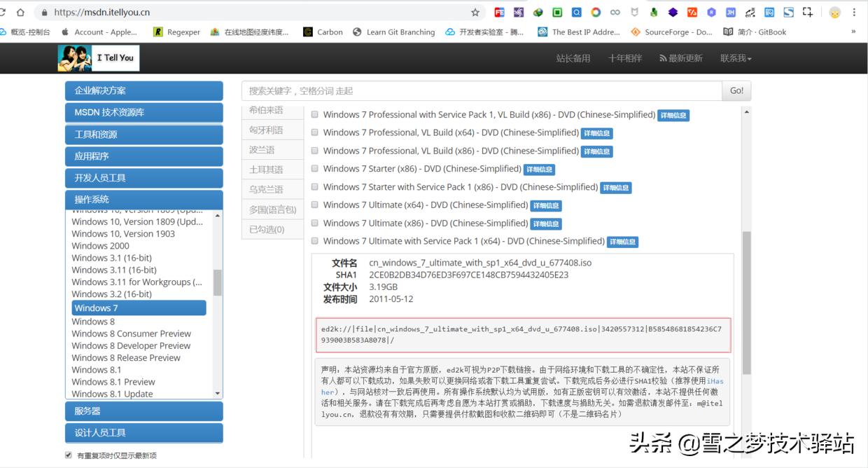Open 详细信息 for Windows 7 Ultimate x64

pos(546,205)
